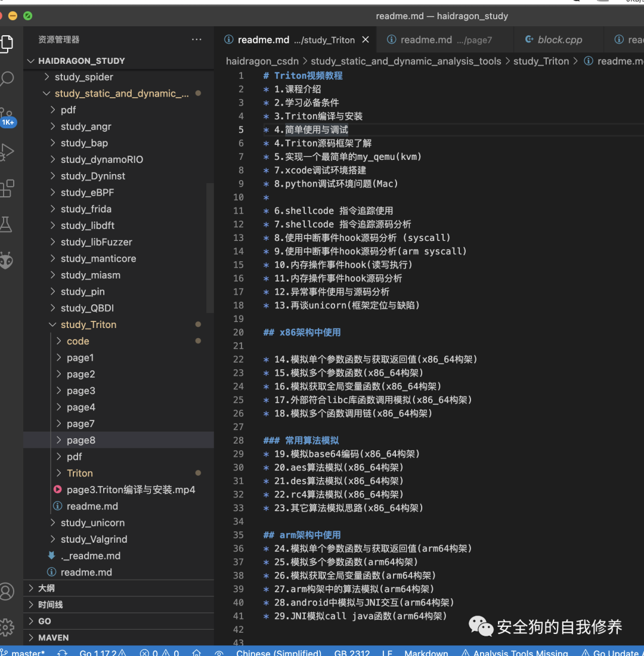The image size is (644, 656).
Task: Click the Analysis Tools Missing warning
Action: click(x=515, y=652)
